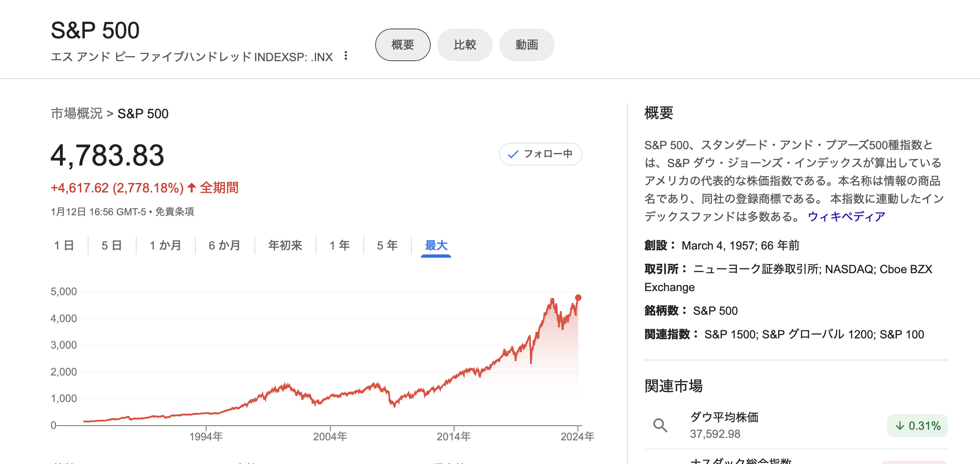
Task: Show the 1 か月 chart range
Action: click(165, 245)
